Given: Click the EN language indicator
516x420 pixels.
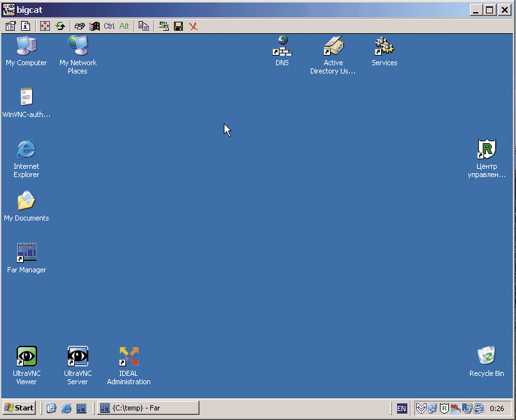Looking at the screenshot, I should [x=402, y=408].
